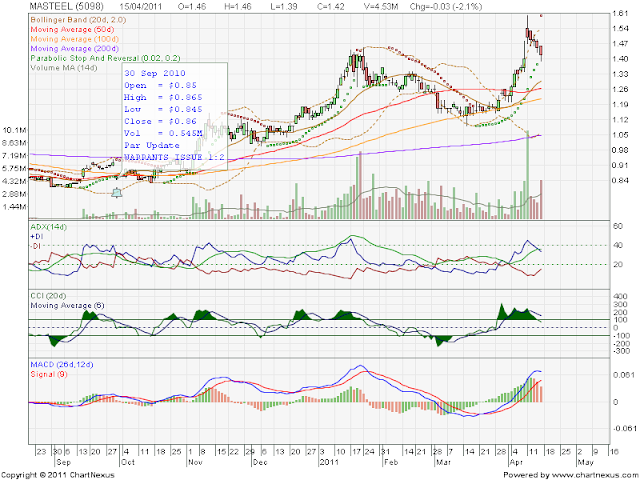Click the 4.32M volume axis label
This screenshot has height=480, width=640.
[x=15, y=181]
